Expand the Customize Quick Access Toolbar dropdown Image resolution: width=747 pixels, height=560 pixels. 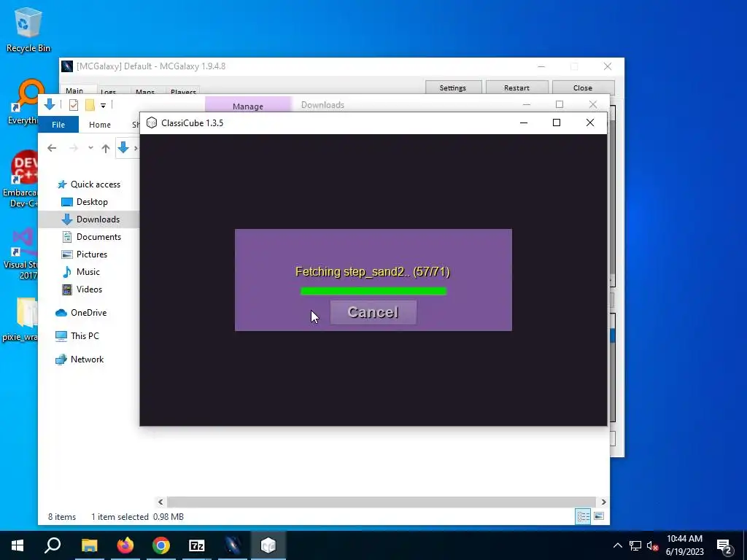103,105
